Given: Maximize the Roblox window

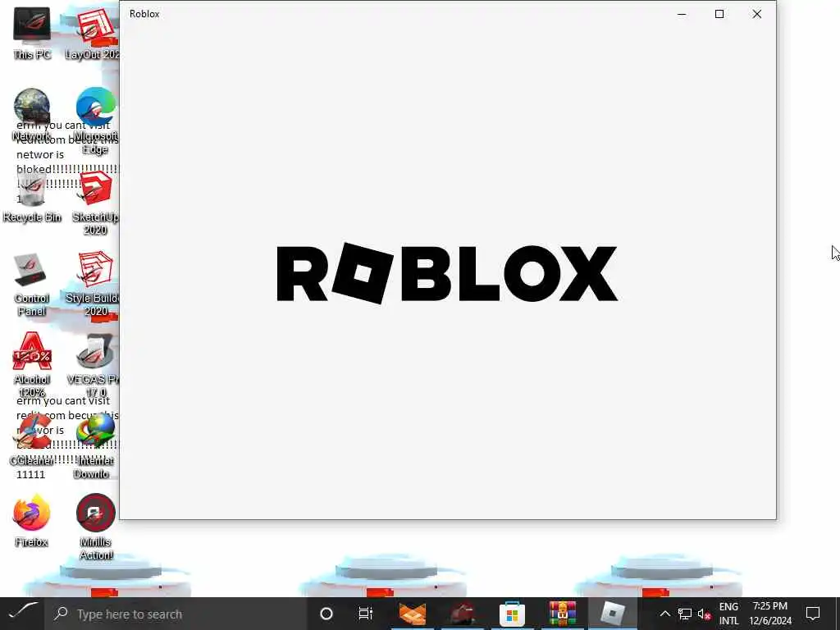Looking at the screenshot, I should pos(719,14).
